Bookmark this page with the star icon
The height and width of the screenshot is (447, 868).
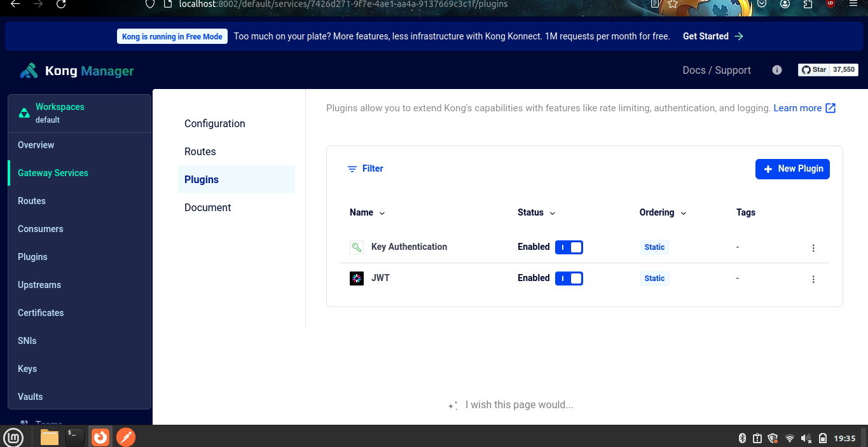pyautogui.click(x=672, y=4)
